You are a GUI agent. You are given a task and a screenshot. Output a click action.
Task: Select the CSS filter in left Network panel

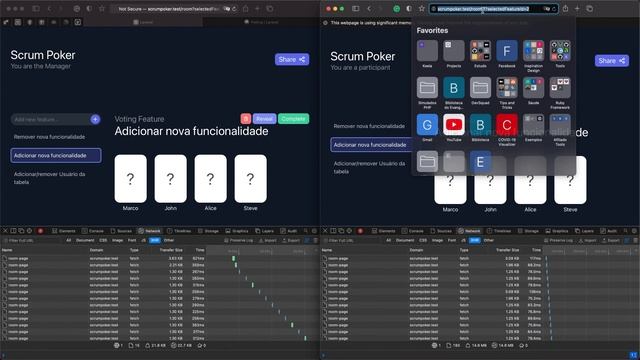103,240
